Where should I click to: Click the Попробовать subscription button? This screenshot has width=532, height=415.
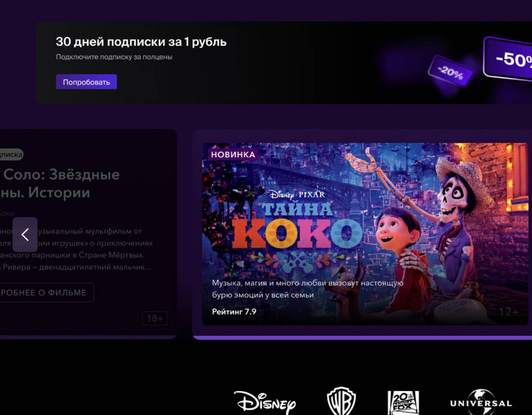click(86, 82)
